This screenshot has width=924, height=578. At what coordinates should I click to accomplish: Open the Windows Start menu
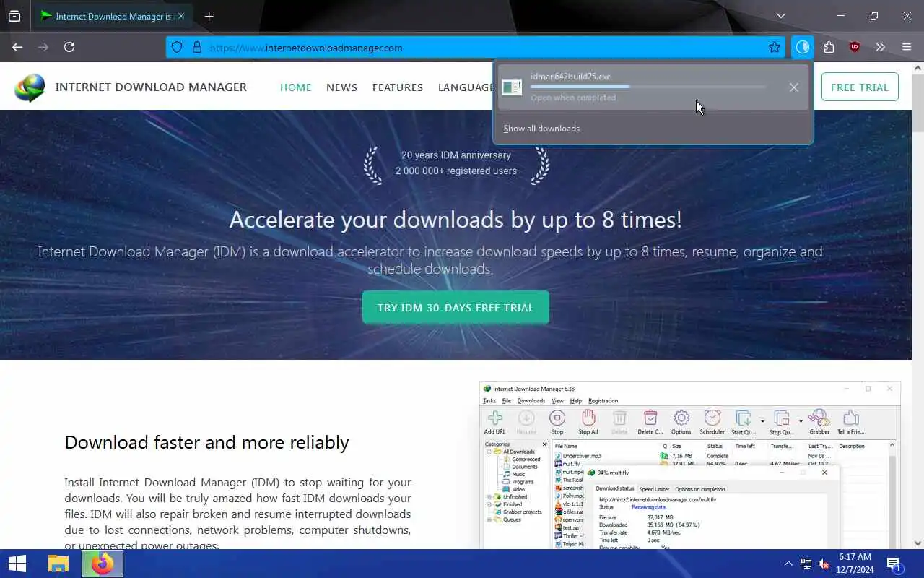[17, 564]
